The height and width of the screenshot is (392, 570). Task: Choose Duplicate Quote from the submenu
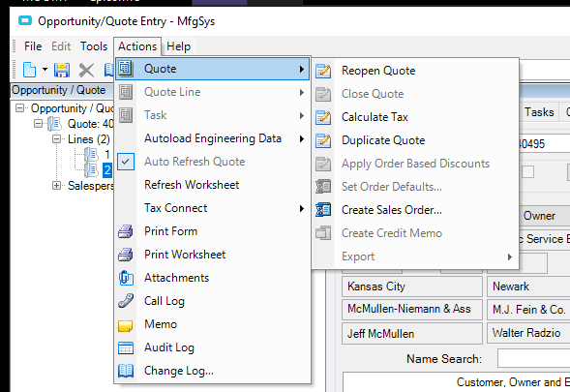pos(383,140)
